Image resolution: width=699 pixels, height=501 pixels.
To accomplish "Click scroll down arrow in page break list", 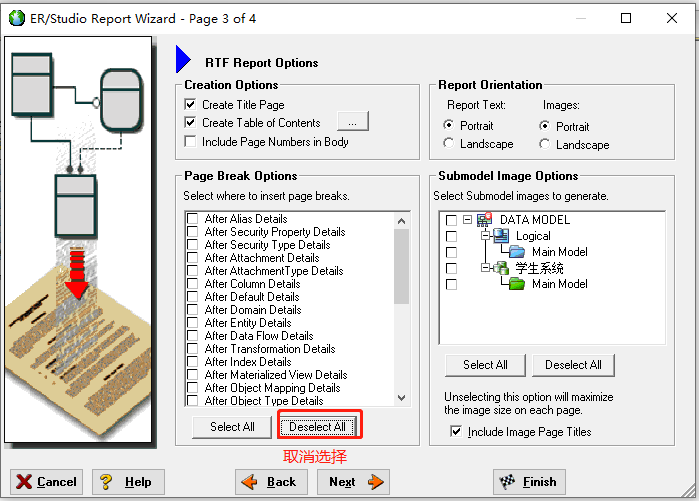I will click(402, 398).
